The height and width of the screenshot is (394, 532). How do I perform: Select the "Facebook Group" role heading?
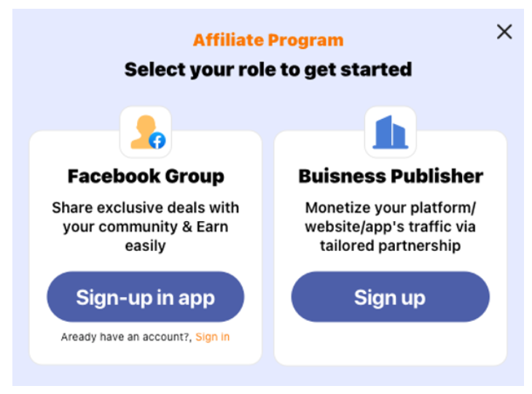(x=146, y=176)
